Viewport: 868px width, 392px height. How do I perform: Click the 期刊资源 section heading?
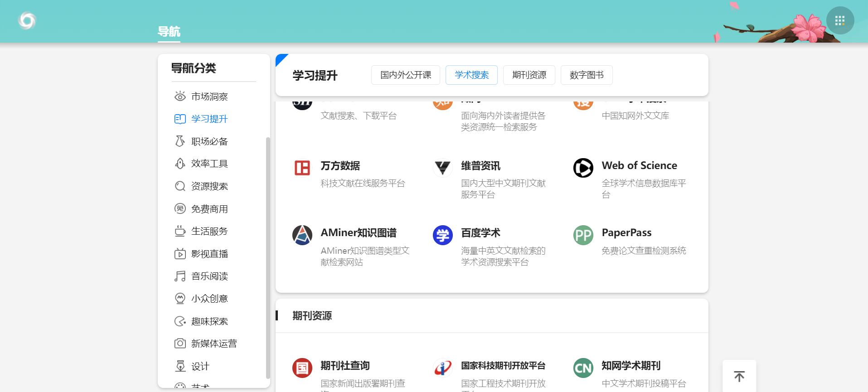(312, 316)
